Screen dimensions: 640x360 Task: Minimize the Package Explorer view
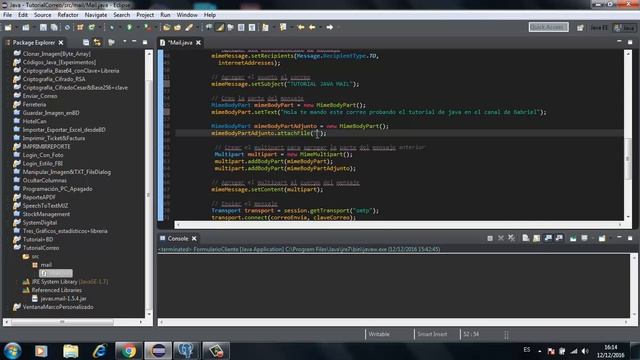click(134, 42)
